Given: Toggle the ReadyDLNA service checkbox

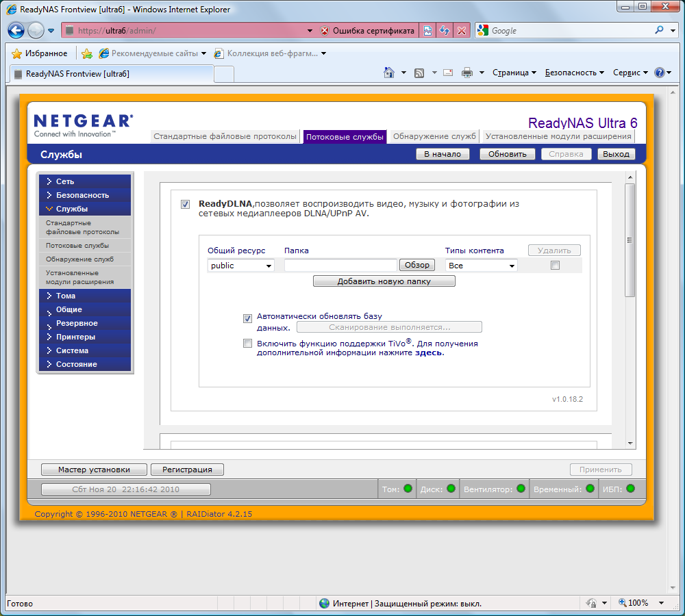Looking at the screenshot, I should click(185, 205).
